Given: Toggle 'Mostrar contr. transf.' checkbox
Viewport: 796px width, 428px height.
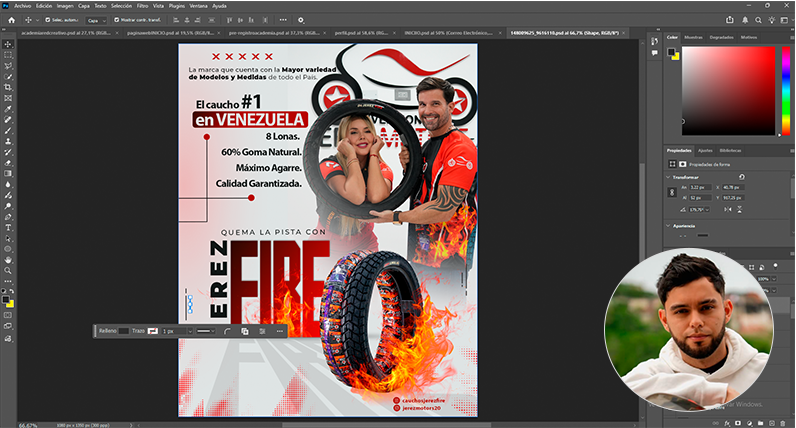Looking at the screenshot, I should (114, 19).
